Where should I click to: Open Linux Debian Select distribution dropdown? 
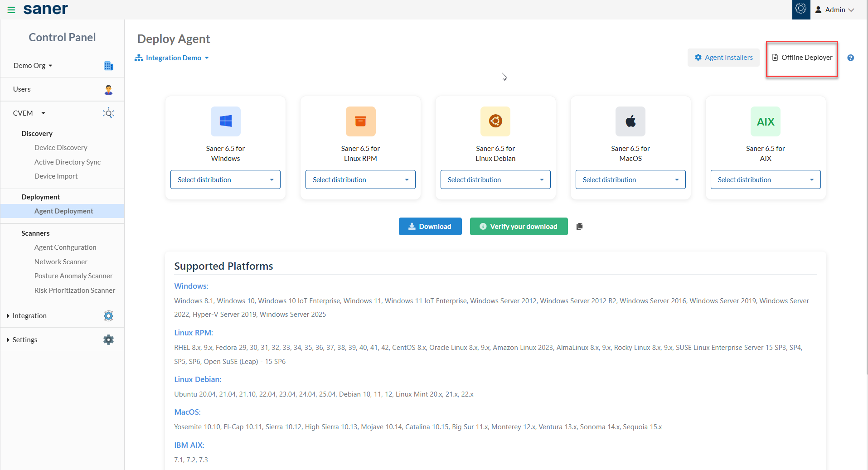(495, 179)
